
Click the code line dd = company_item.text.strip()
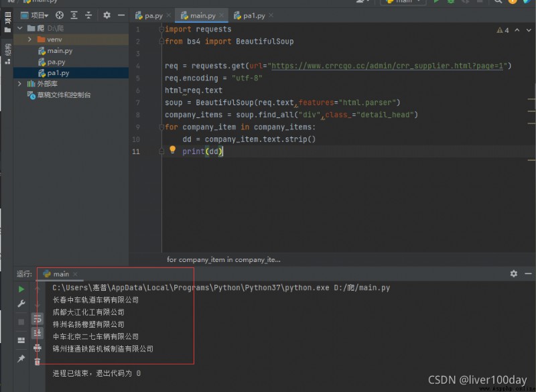pos(249,139)
